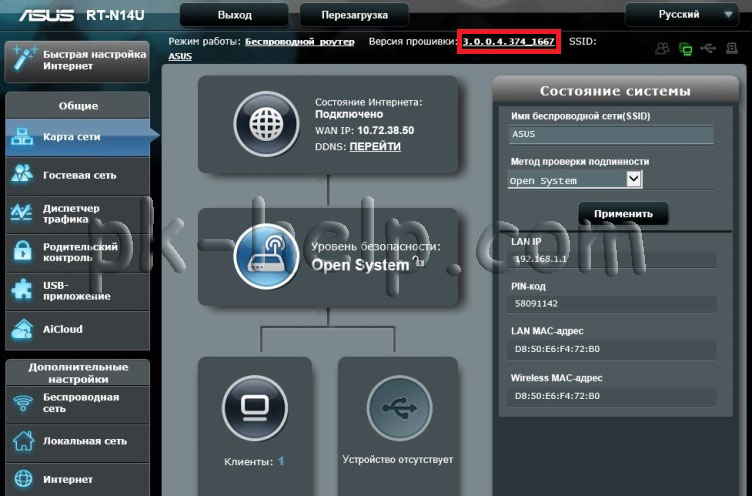Click the Local network house icon
The height and width of the screenshot is (496, 752).
pos(23,440)
